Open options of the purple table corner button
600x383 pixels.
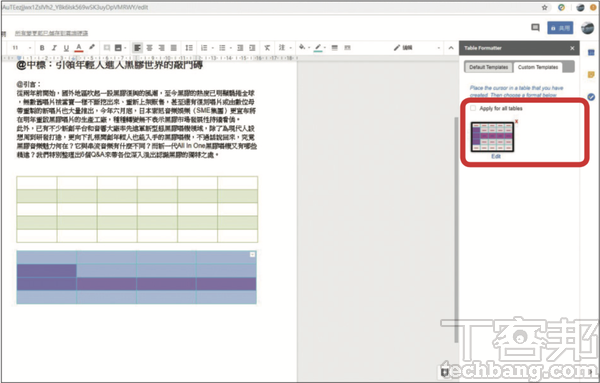[x=252, y=254]
